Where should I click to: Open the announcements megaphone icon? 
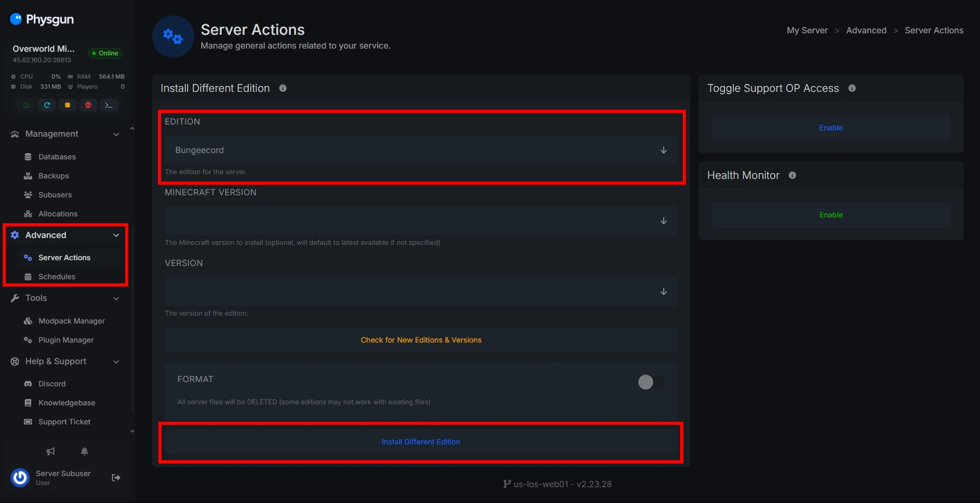coord(51,451)
